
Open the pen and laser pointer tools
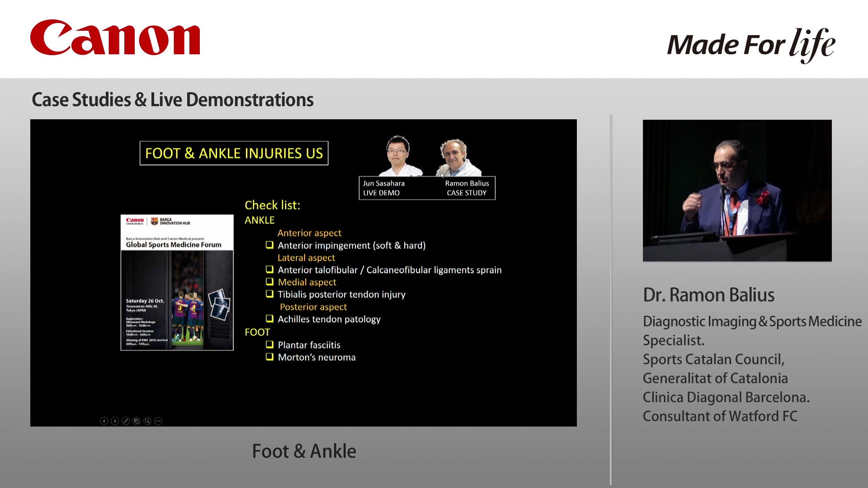126,421
